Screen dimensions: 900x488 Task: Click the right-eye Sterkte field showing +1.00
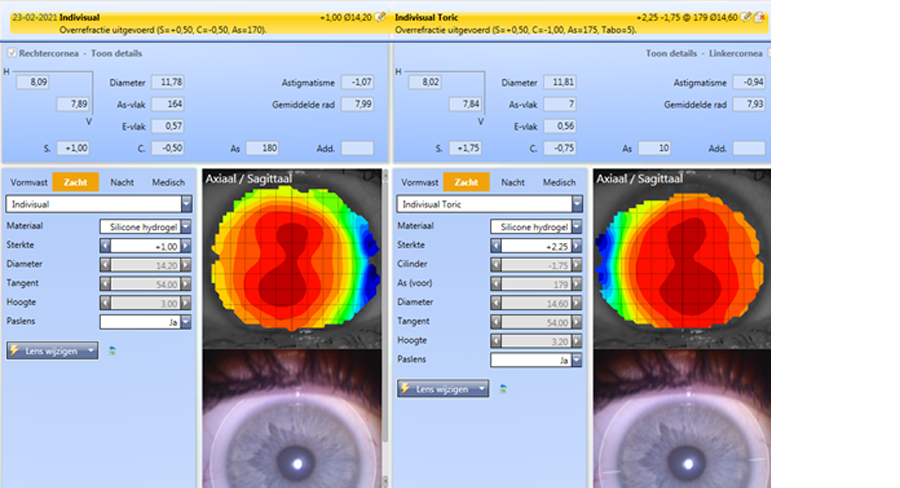tap(146, 246)
